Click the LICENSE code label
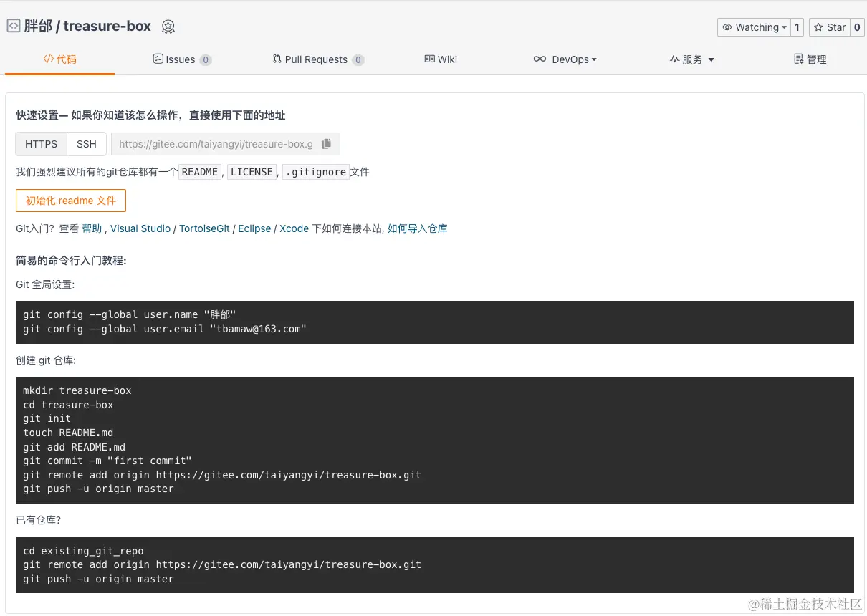867x616 pixels. pos(252,172)
